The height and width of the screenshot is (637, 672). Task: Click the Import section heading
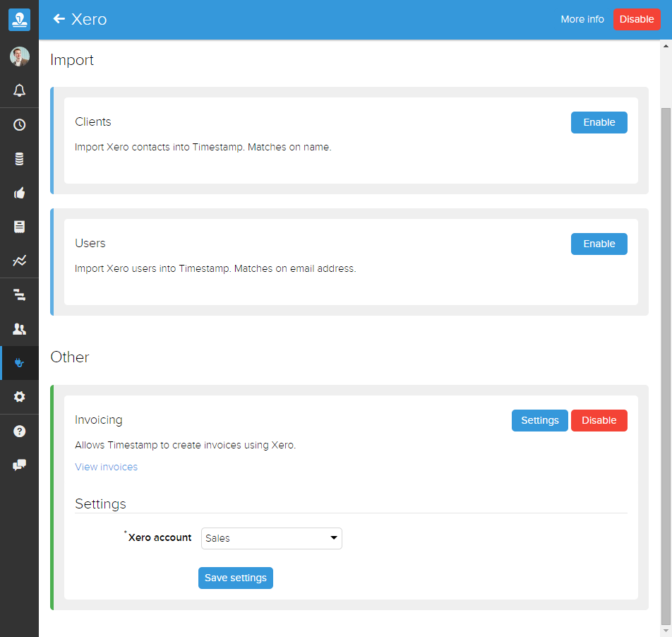[72, 60]
